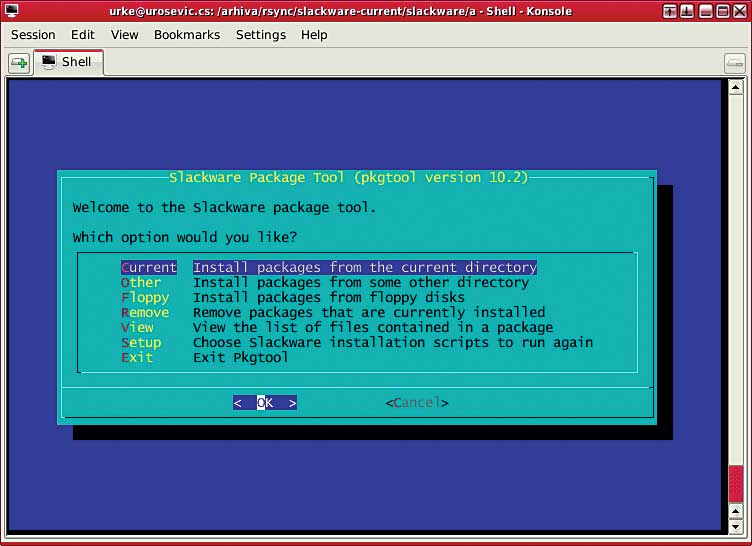The height and width of the screenshot is (546, 752).
Task: Click the Cancel button in pkgtool
Action: coord(416,403)
